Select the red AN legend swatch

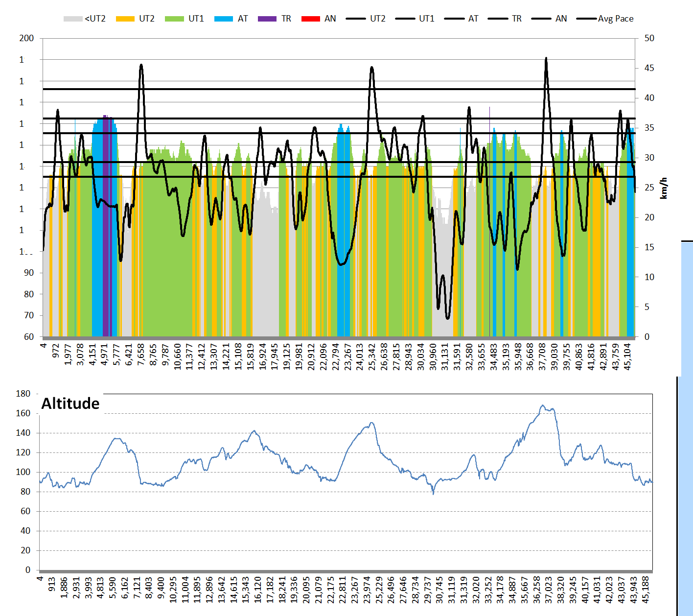(311, 19)
